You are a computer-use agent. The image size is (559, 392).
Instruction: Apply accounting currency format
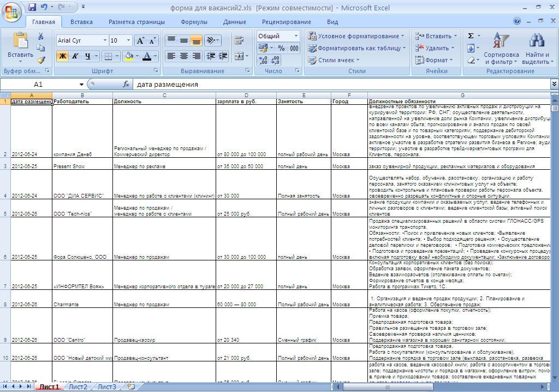click(263, 48)
